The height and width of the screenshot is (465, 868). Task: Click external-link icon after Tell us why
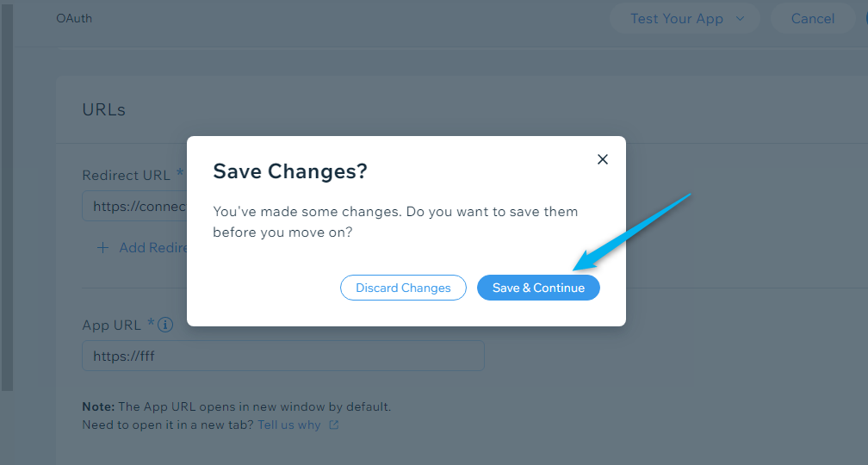tap(334, 425)
